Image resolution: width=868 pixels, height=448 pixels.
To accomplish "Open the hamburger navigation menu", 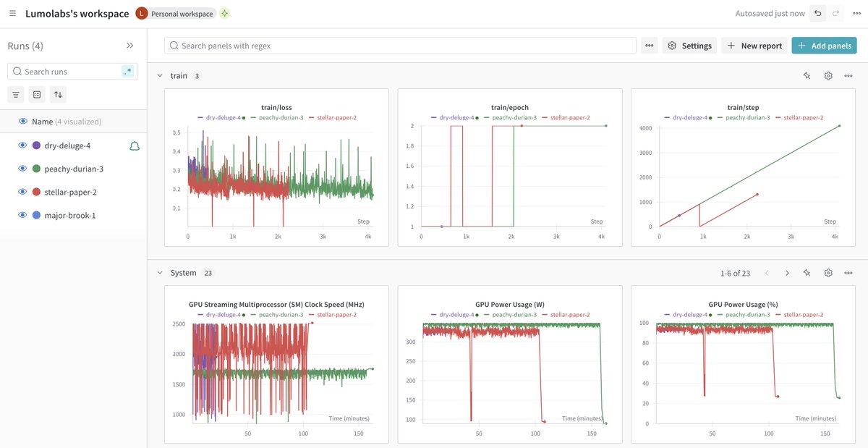I will [12, 14].
